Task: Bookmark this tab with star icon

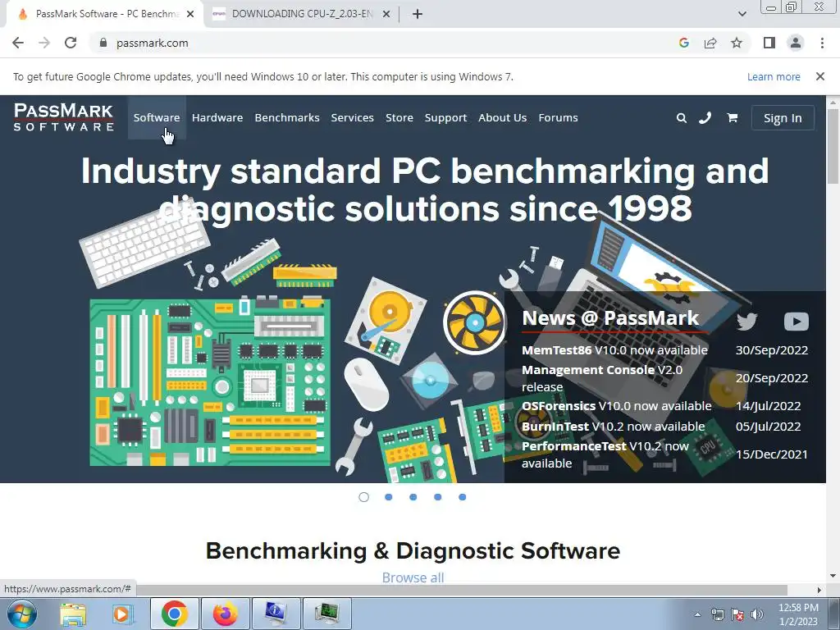Action: coord(737,43)
